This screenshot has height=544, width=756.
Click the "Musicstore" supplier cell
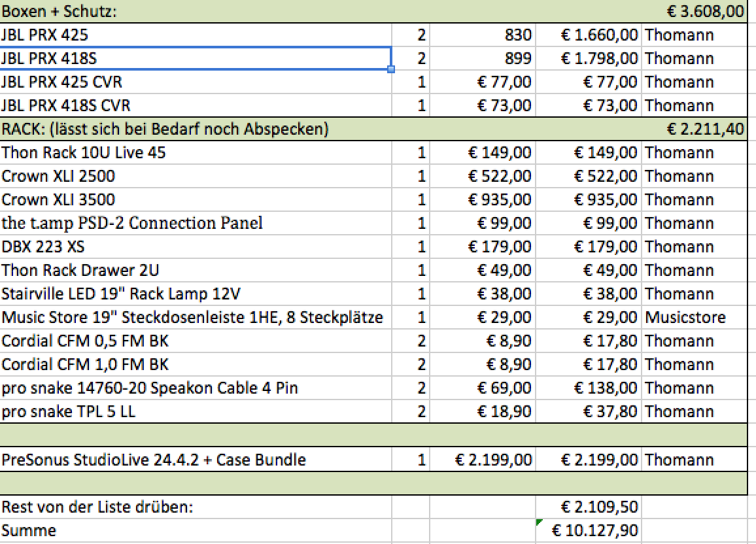tap(695, 317)
